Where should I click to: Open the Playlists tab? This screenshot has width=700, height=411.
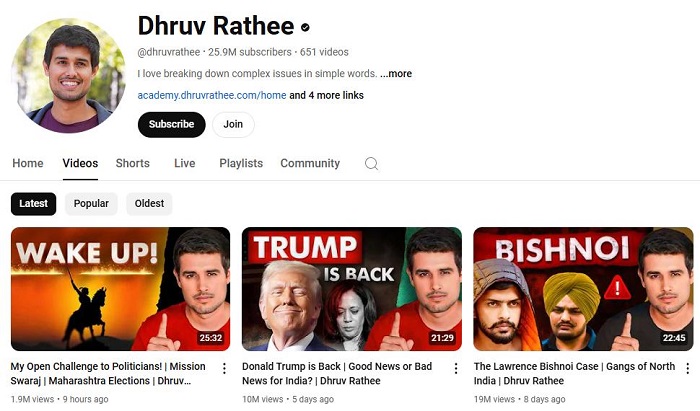click(x=241, y=163)
